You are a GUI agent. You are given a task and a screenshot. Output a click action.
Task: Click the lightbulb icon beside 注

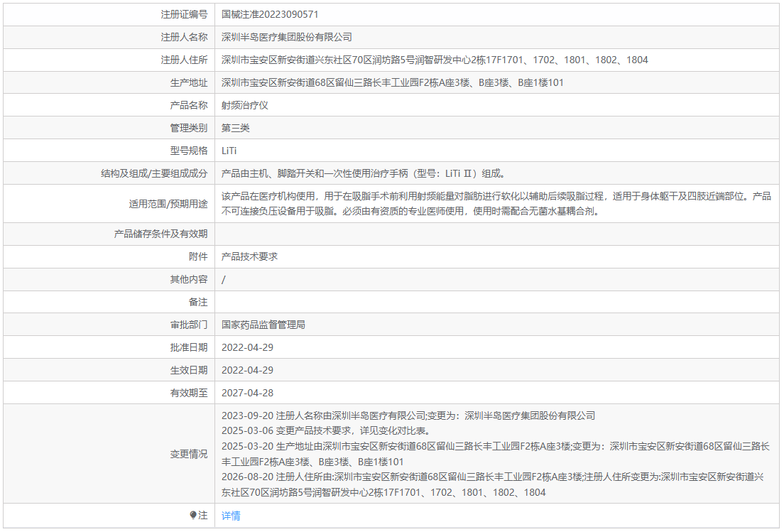pyautogui.click(x=193, y=515)
